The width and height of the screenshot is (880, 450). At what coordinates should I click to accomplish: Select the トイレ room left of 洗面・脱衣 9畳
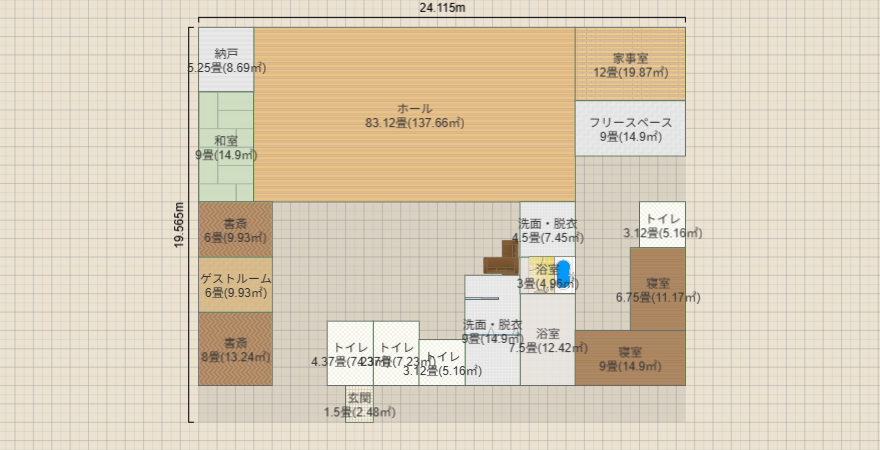pos(442,362)
